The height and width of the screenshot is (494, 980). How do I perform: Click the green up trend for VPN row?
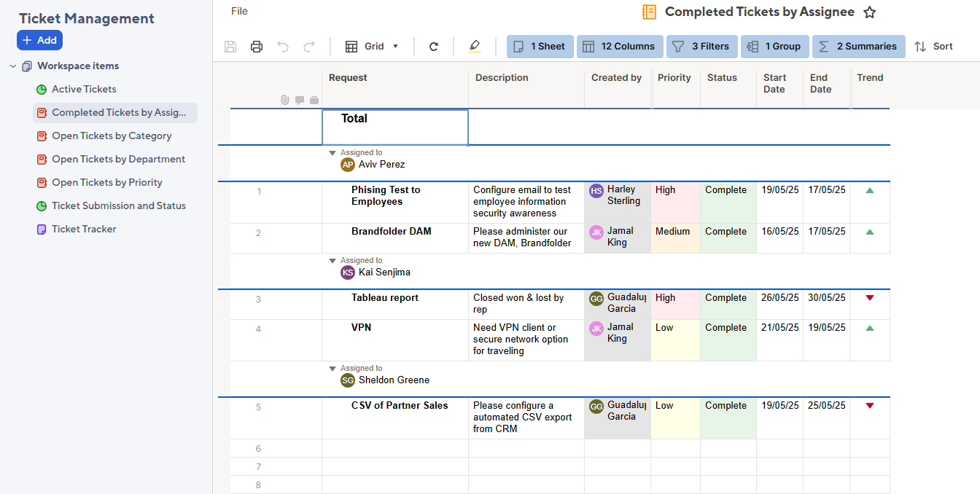coord(869,328)
